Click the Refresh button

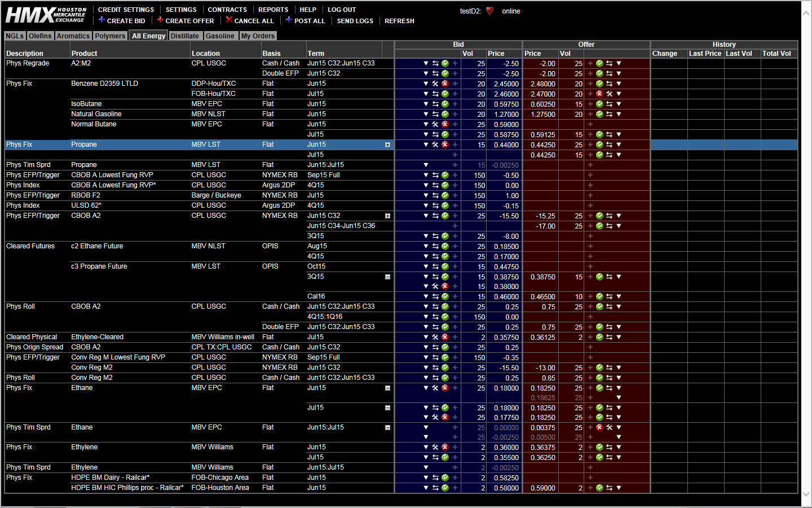coord(399,21)
